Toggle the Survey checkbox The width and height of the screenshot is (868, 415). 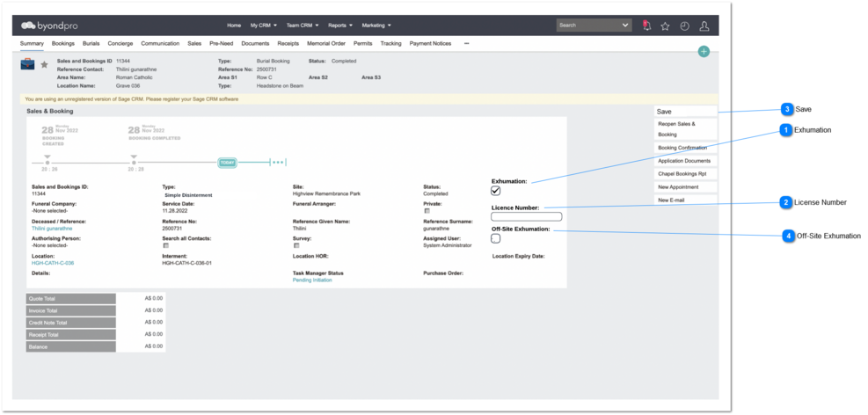point(295,245)
